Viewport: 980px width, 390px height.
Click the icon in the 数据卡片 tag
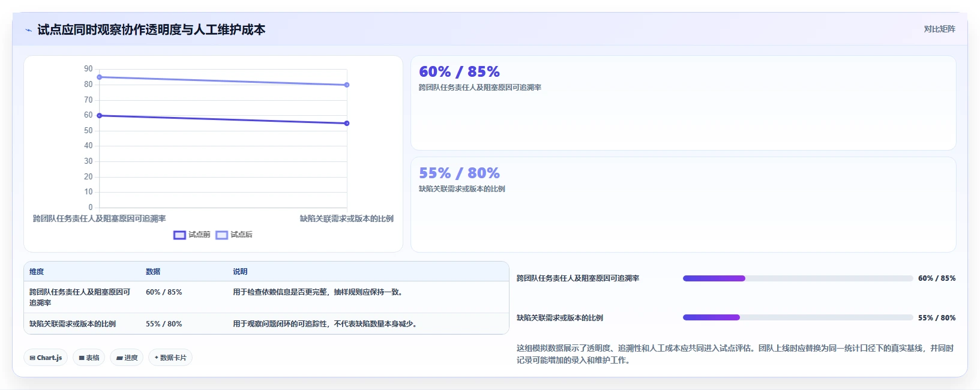(157, 358)
